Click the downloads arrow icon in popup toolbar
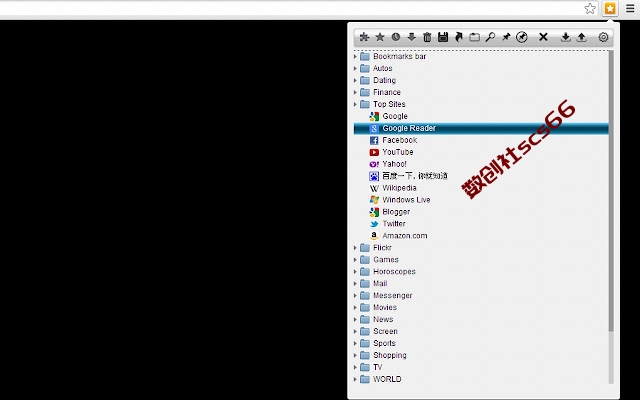 [411, 37]
